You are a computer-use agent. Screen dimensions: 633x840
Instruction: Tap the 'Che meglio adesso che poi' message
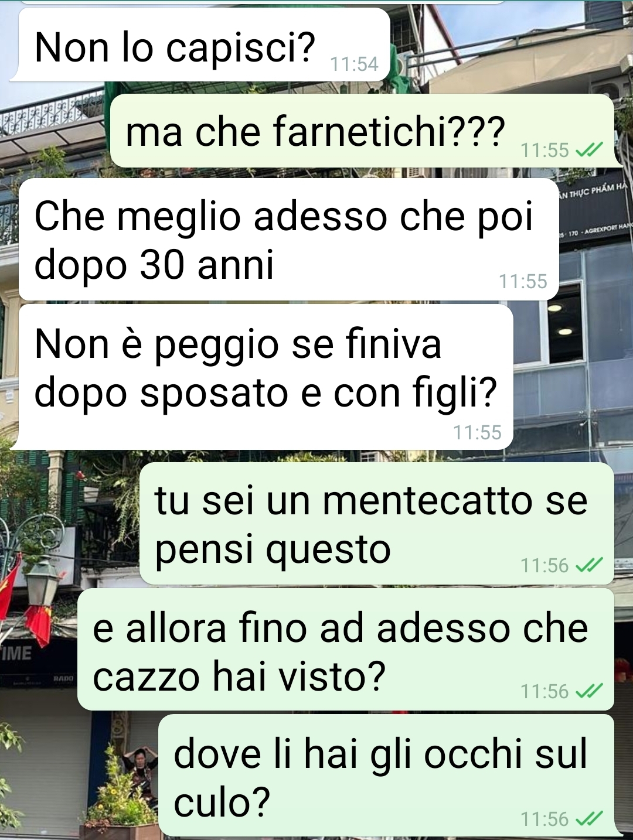tap(289, 240)
